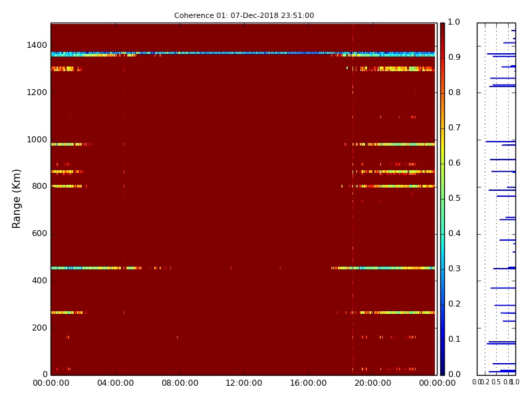Choose the 20:00:00 time axis tick

[372, 383]
